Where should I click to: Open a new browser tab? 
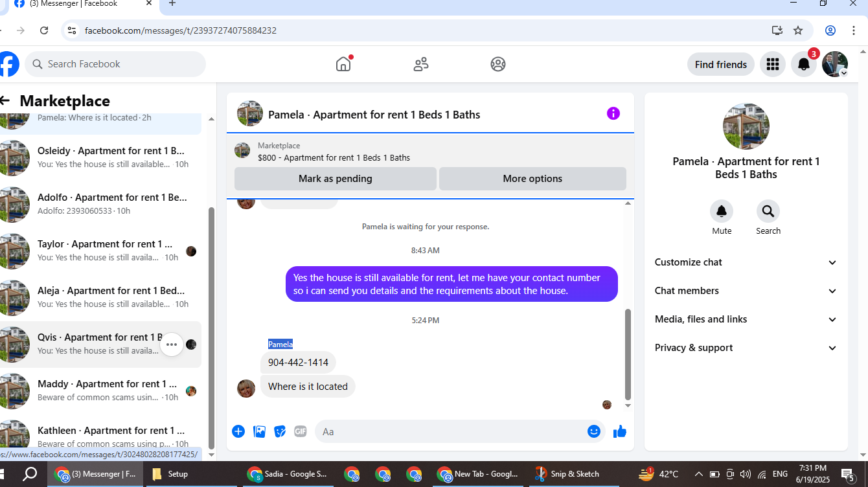coord(172,4)
